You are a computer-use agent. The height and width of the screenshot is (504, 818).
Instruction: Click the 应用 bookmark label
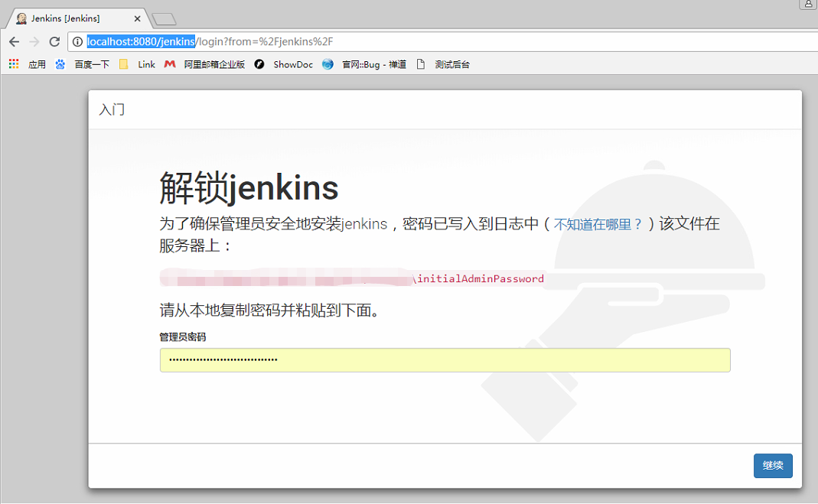pyautogui.click(x=37, y=65)
